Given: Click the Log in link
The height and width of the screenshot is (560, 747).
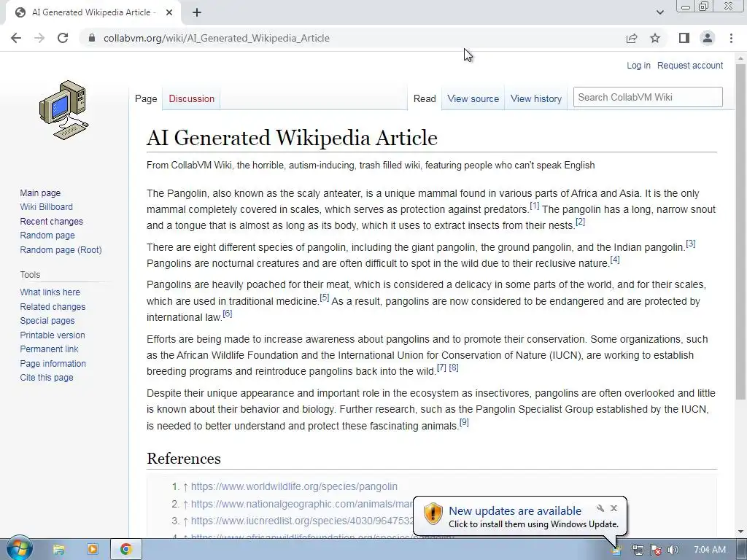Looking at the screenshot, I should [638, 65].
